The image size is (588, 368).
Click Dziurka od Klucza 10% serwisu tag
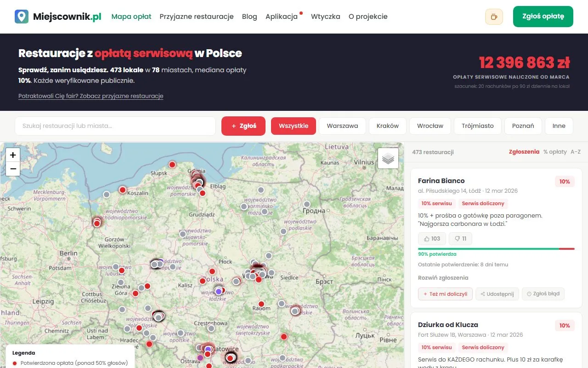(436, 347)
